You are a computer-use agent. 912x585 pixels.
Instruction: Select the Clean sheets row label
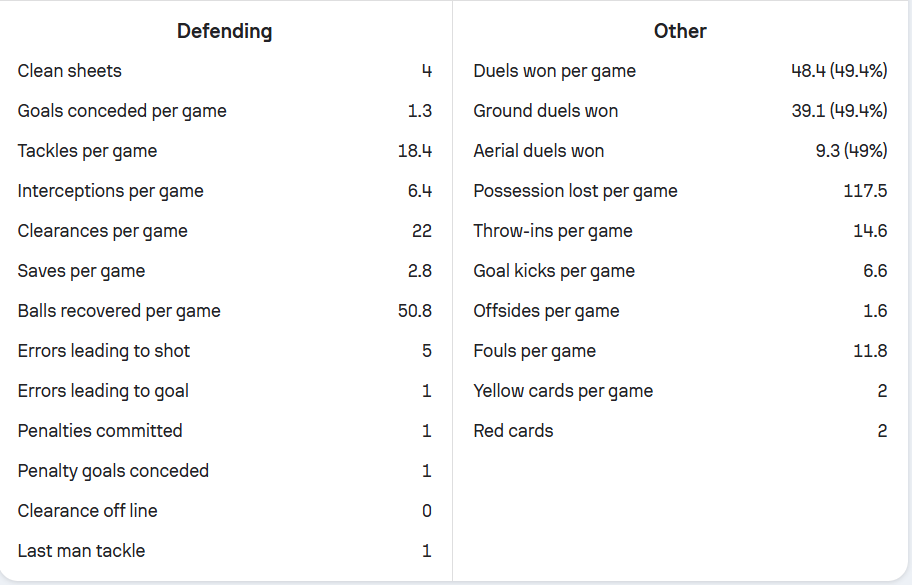(x=69, y=71)
